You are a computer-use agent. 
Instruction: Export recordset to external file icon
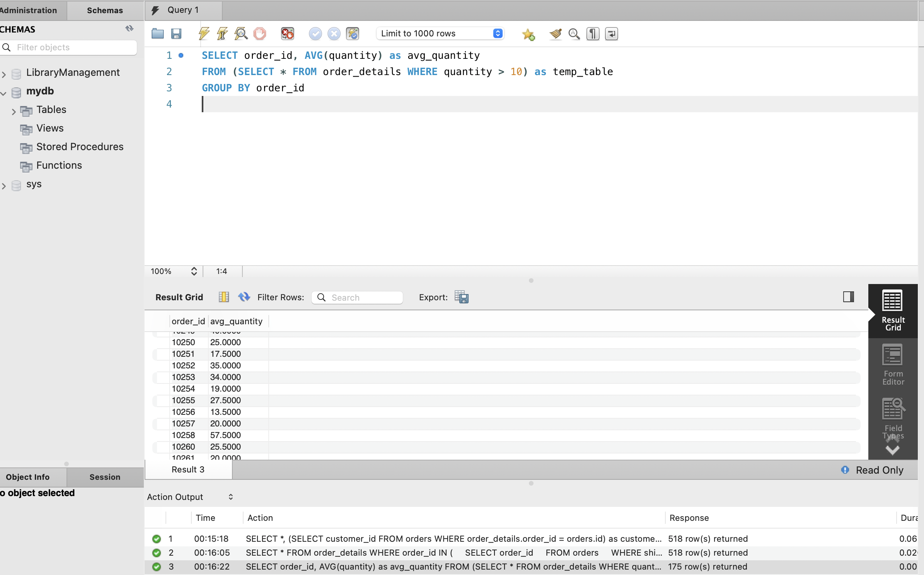coord(462,297)
